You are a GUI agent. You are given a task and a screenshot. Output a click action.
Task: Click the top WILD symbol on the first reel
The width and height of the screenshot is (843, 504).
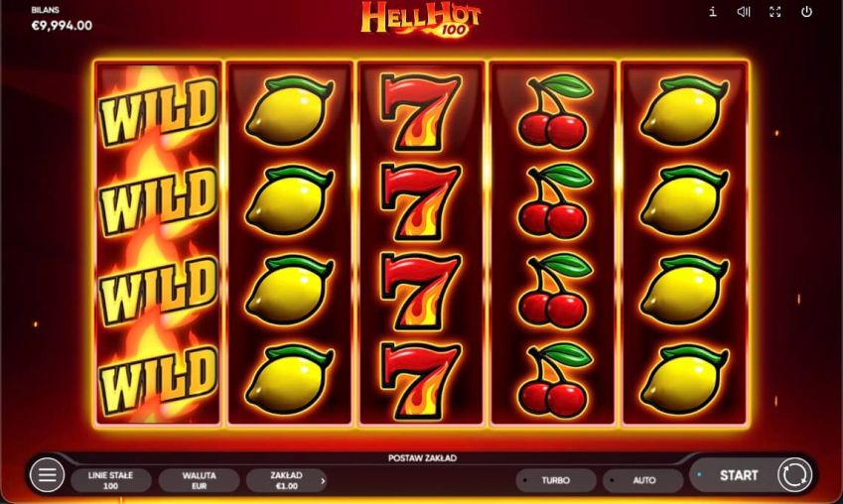158,112
